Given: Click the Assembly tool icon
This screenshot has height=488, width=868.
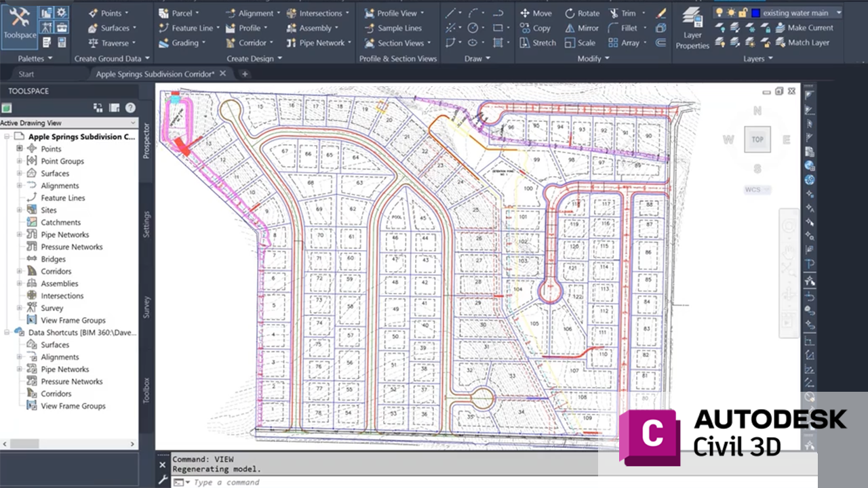Looking at the screenshot, I should click(292, 28).
